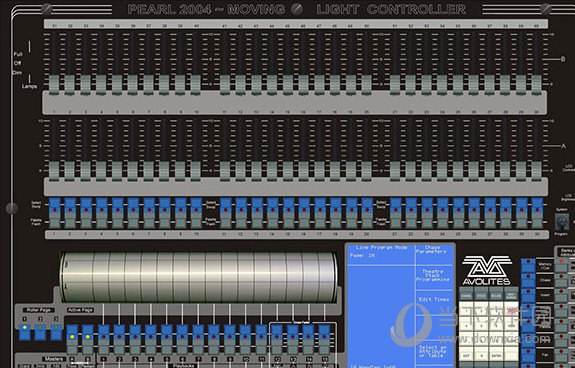Grab bank A fader above Swap button 26
This screenshot has width=575, height=368.
(x=474, y=171)
